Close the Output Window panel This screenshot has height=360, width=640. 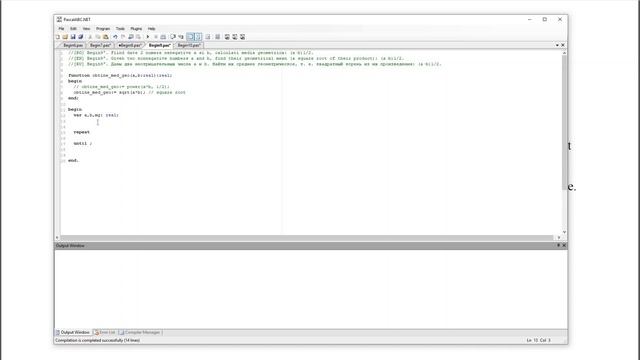tap(564, 245)
